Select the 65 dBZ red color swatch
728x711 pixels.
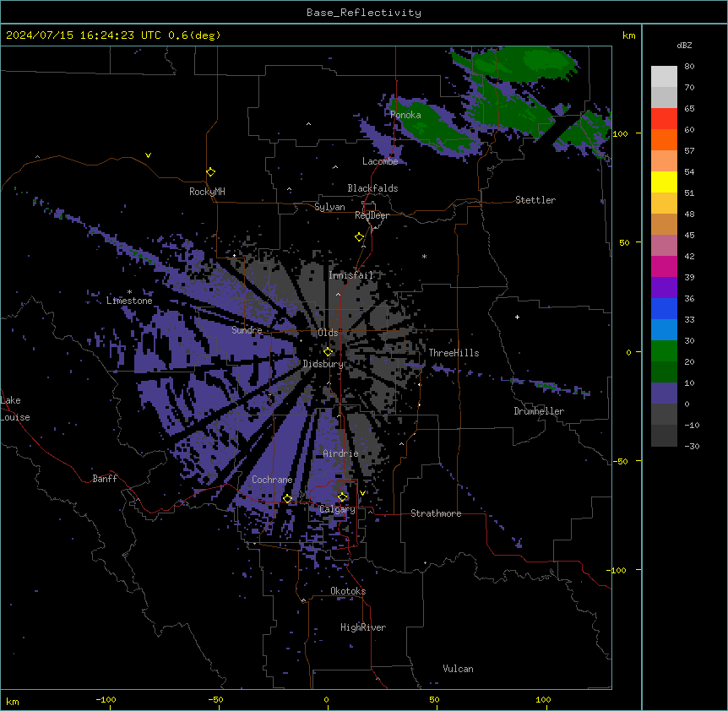(664, 119)
